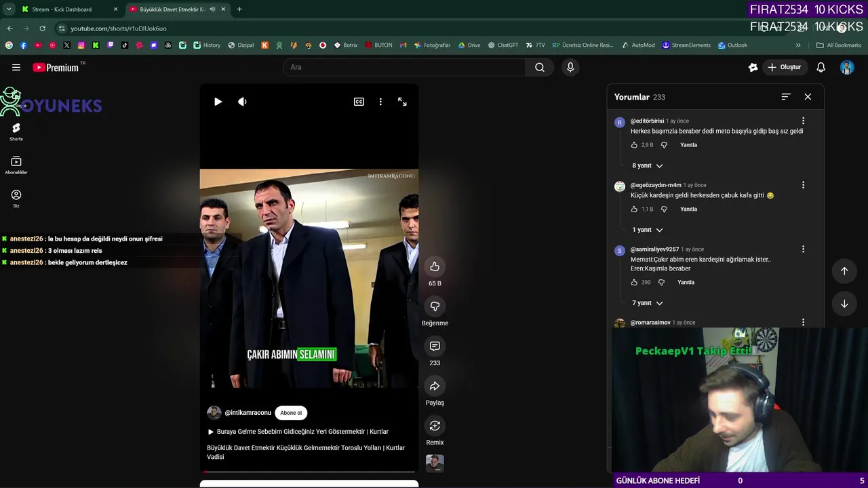Screen dimensions: 868x488
Task: Click the YouTube Premium logo
Action: pos(56,67)
